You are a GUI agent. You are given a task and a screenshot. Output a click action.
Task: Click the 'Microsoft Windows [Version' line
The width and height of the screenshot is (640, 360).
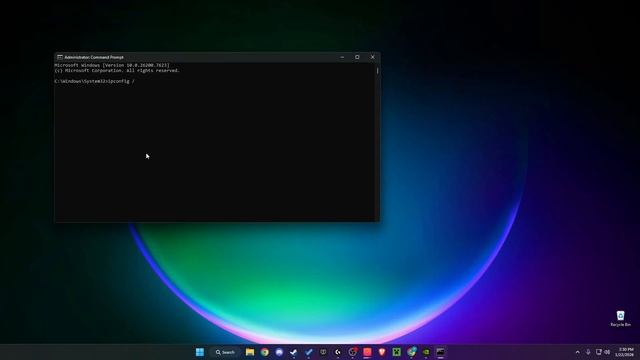(x=112, y=65)
